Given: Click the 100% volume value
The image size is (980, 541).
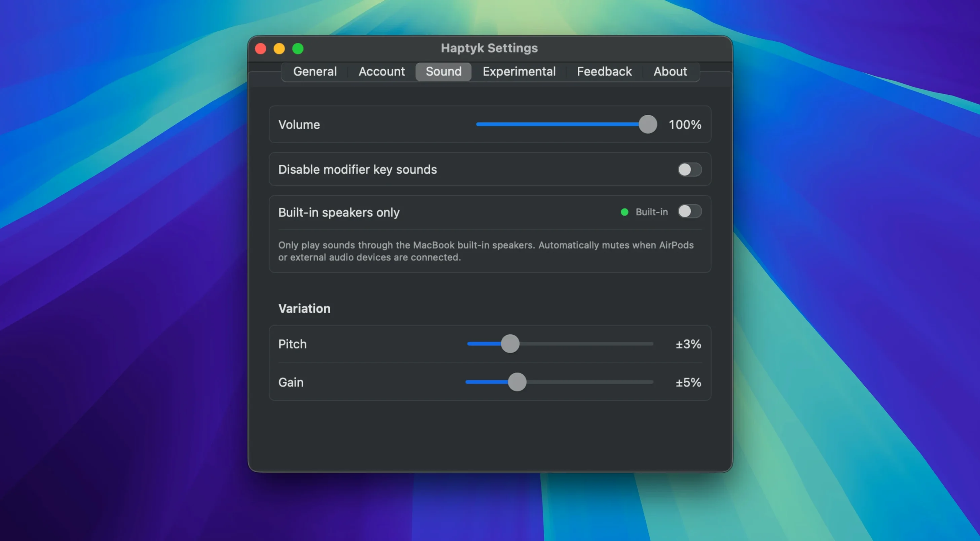Looking at the screenshot, I should [685, 124].
